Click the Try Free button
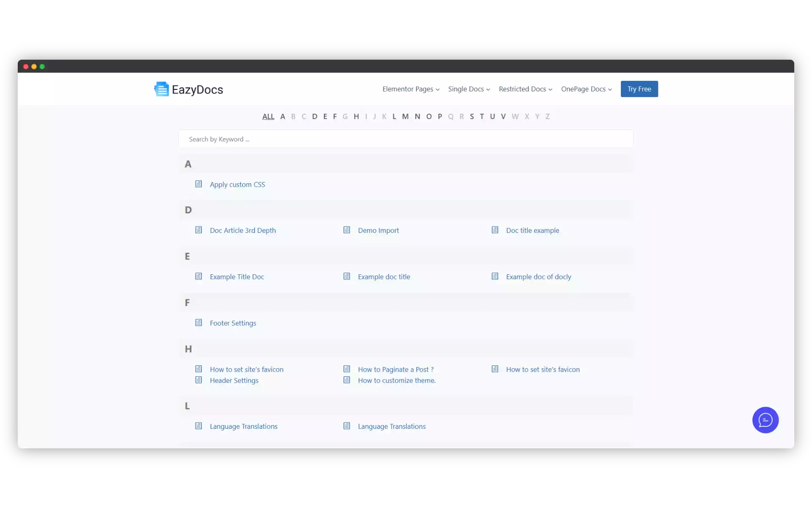This screenshot has height=508, width=812. 639,89
